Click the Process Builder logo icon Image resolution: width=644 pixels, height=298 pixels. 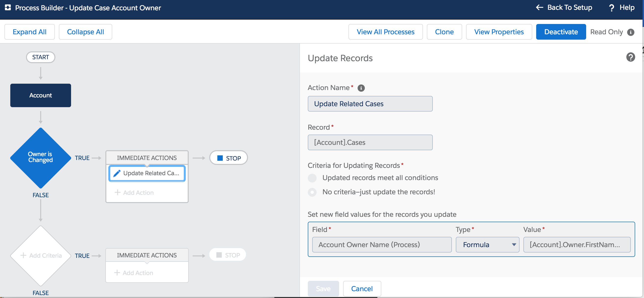point(8,8)
